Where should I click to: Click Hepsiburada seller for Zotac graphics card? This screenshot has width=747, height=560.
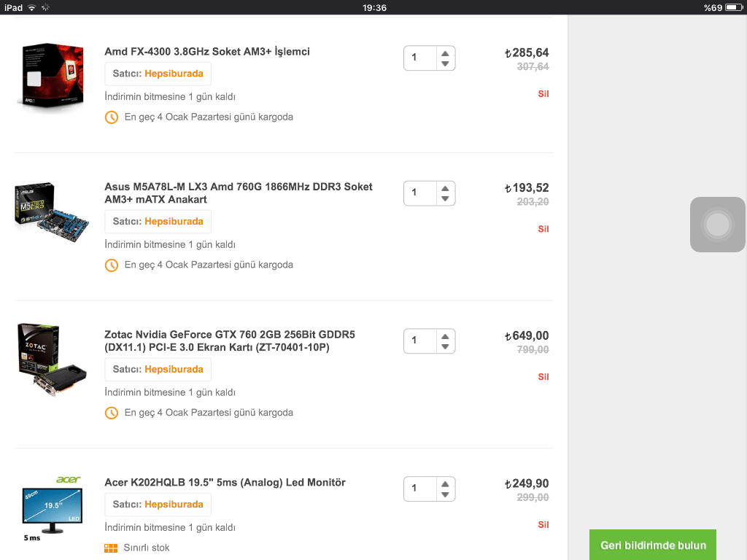174,370
